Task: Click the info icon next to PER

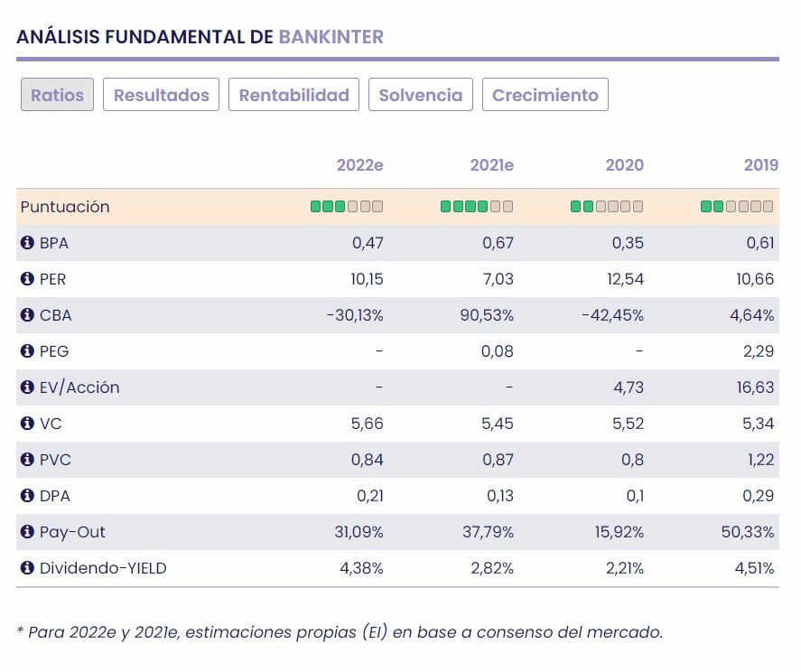Action: (27, 279)
